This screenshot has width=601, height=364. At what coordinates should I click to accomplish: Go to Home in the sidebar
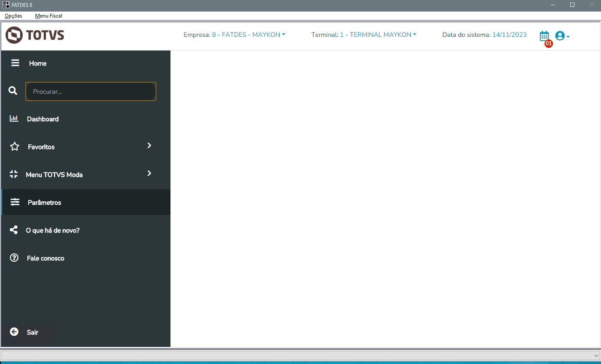pyautogui.click(x=38, y=63)
